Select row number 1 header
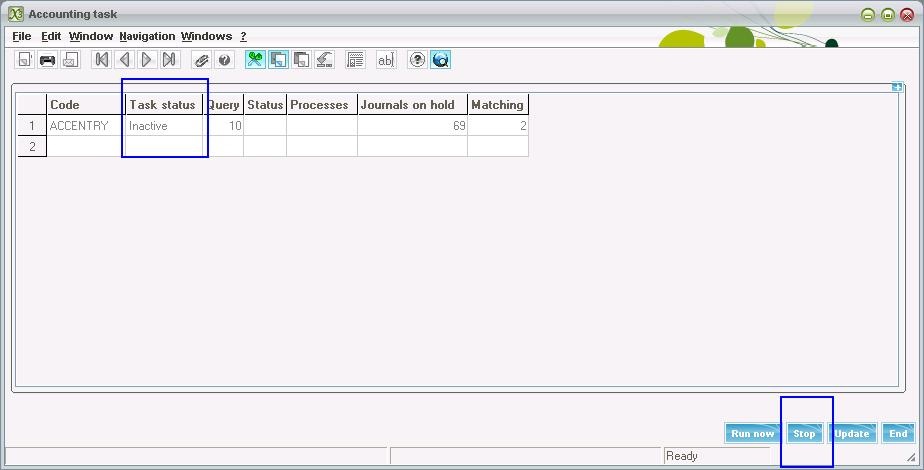 click(x=32, y=125)
